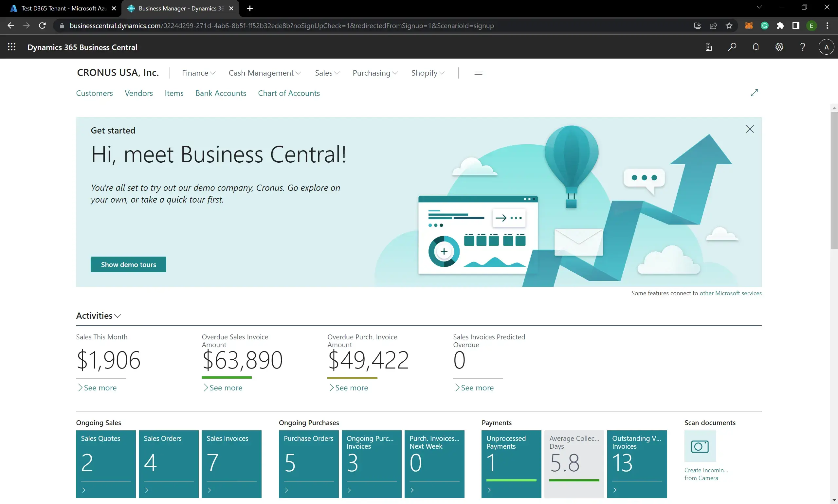838x504 pixels.
Task: See more under Overdue Sales Invoice Amount
Action: (x=223, y=387)
